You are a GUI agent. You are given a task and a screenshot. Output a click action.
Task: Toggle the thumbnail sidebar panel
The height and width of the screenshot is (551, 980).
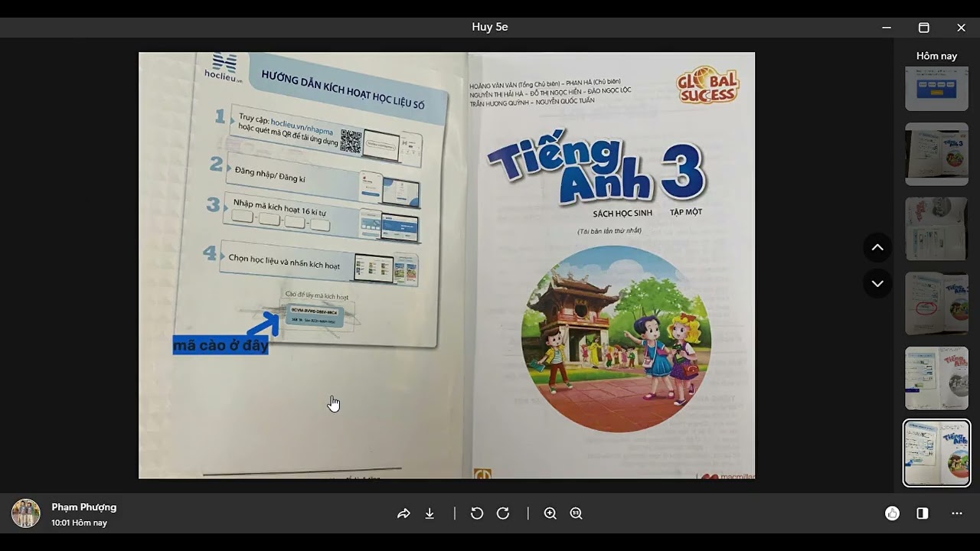point(923,514)
